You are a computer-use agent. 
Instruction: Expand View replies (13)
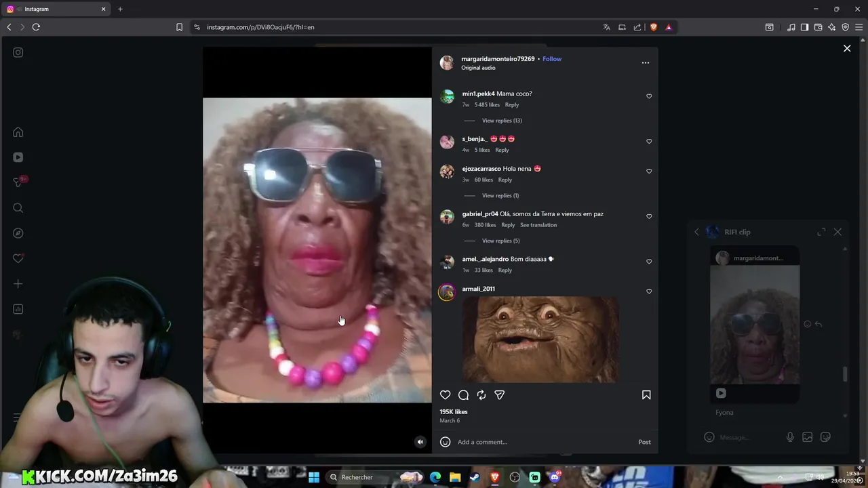point(502,121)
